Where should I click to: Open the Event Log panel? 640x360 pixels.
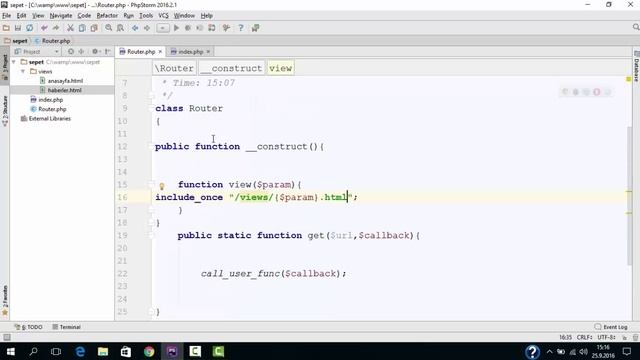click(611, 327)
